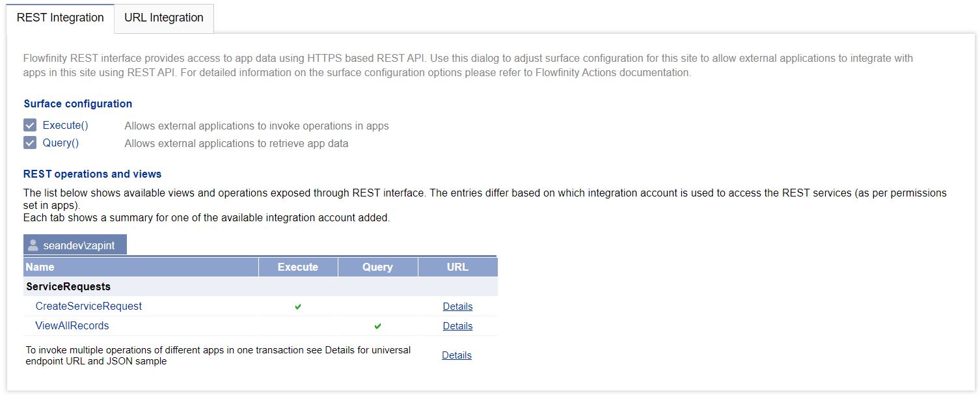
Task: Open Details for the universal endpoint URL
Action: point(457,355)
